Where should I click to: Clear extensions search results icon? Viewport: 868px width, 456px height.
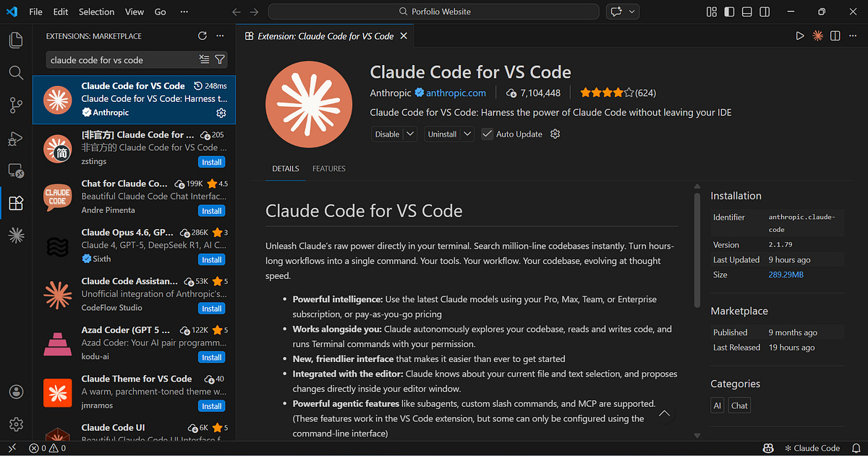coord(205,60)
